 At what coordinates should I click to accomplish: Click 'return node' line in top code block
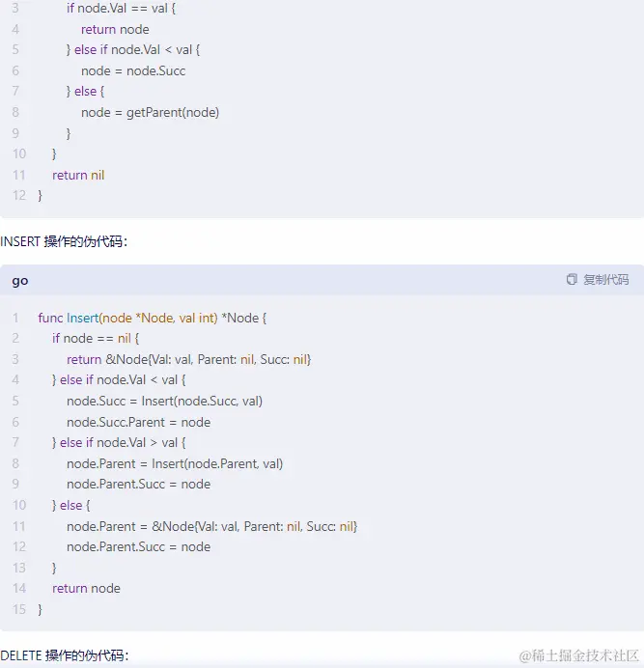pos(115,29)
